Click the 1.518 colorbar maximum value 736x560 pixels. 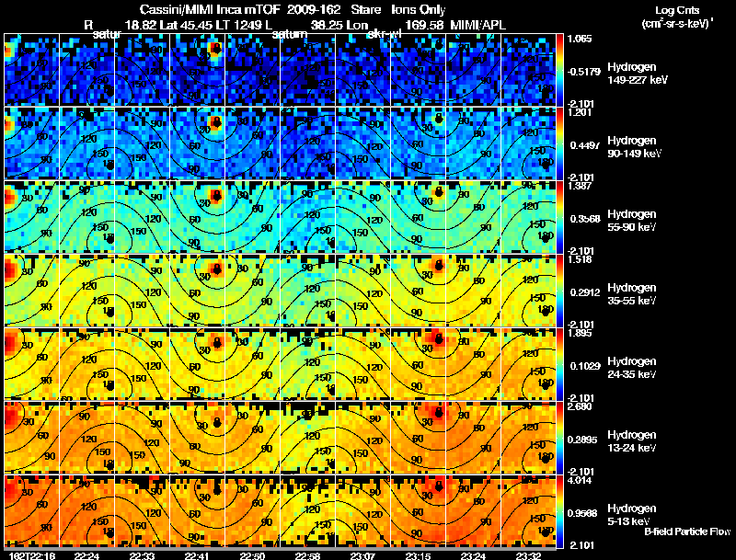click(581, 260)
